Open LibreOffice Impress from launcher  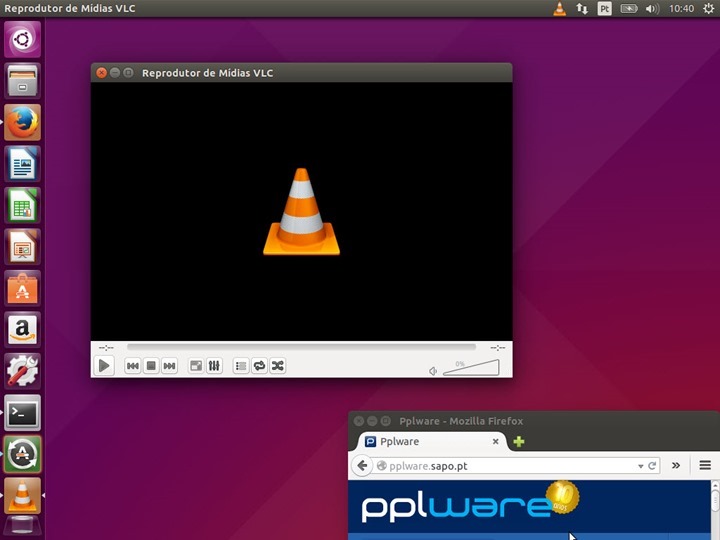click(x=22, y=247)
